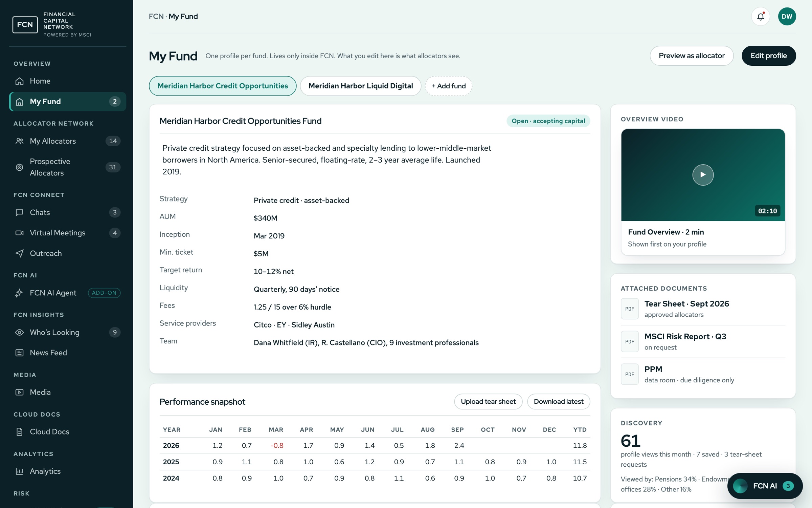Screen dimensions: 812x508
Task: Open the FCN AI floating chat button
Action: (x=765, y=486)
